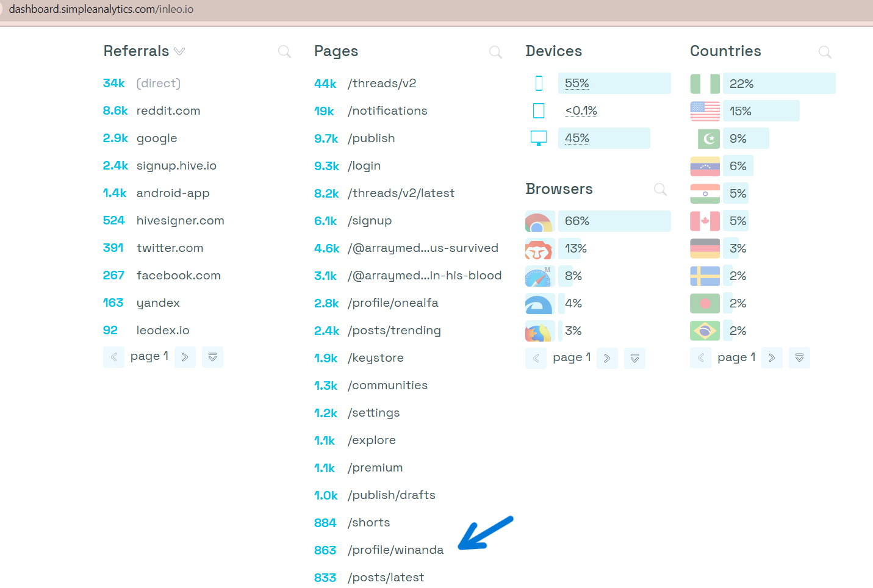Go to next page of Referrals

pos(185,357)
